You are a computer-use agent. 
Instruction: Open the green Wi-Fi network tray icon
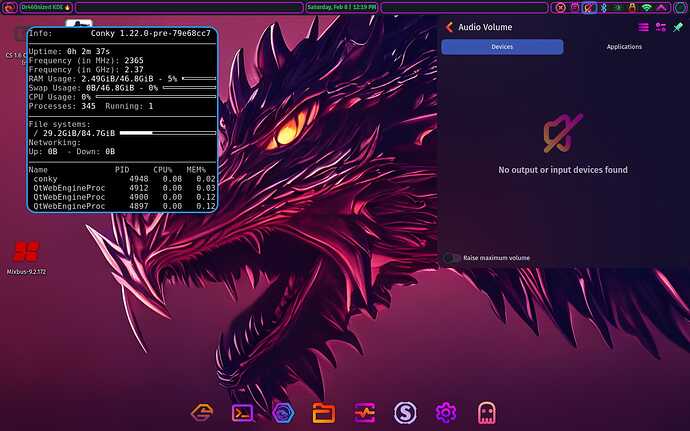point(646,7)
